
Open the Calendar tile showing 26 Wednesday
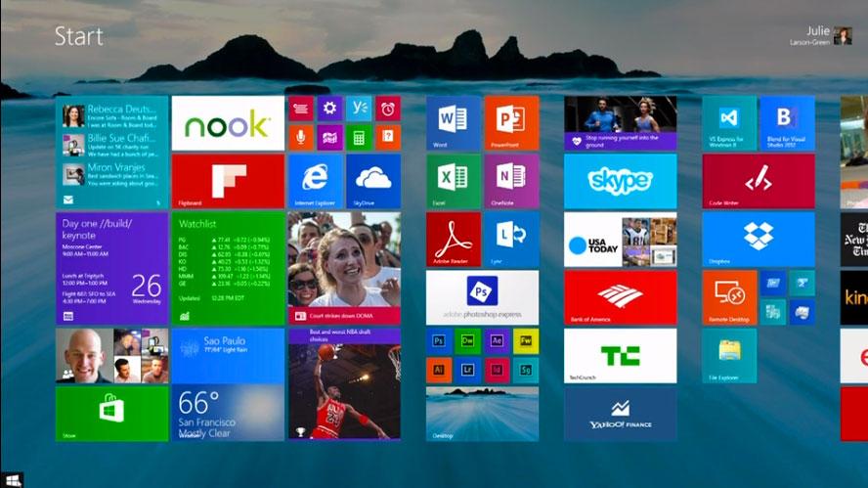pos(111,268)
